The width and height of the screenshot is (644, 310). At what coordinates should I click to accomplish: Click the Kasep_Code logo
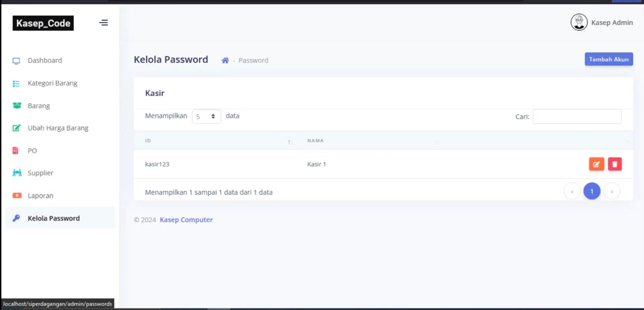click(x=43, y=23)
